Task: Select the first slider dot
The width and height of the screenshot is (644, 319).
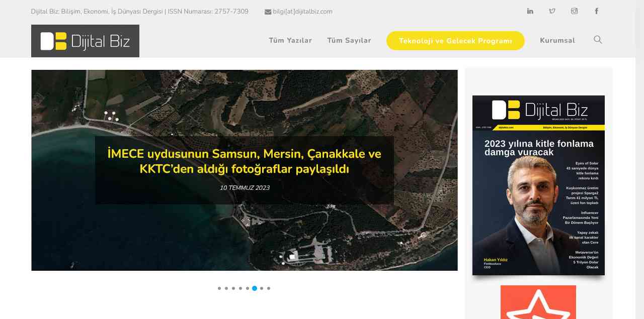Action: 219,288
